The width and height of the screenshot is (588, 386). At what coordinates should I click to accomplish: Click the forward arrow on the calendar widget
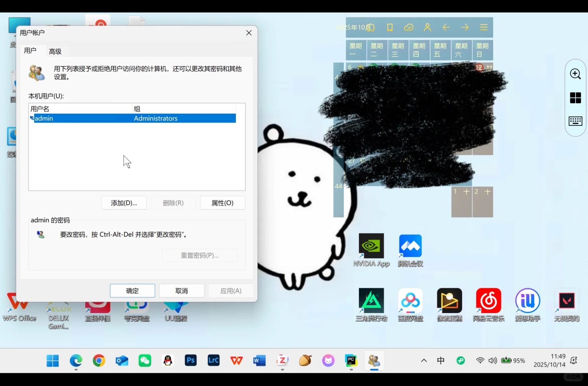465,27
